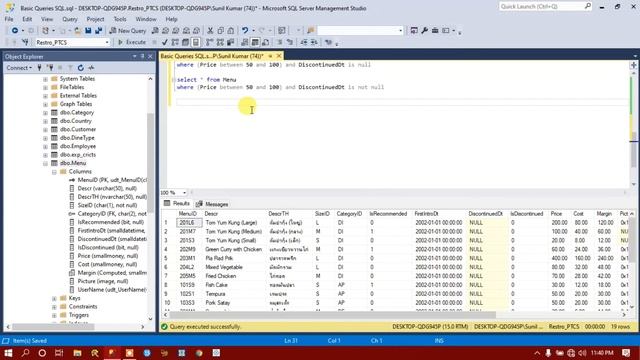This screenshot has width=640, height=360.
Task: Click the Disconnect plug icon in Object Explorer
Action: pos(50,68)
